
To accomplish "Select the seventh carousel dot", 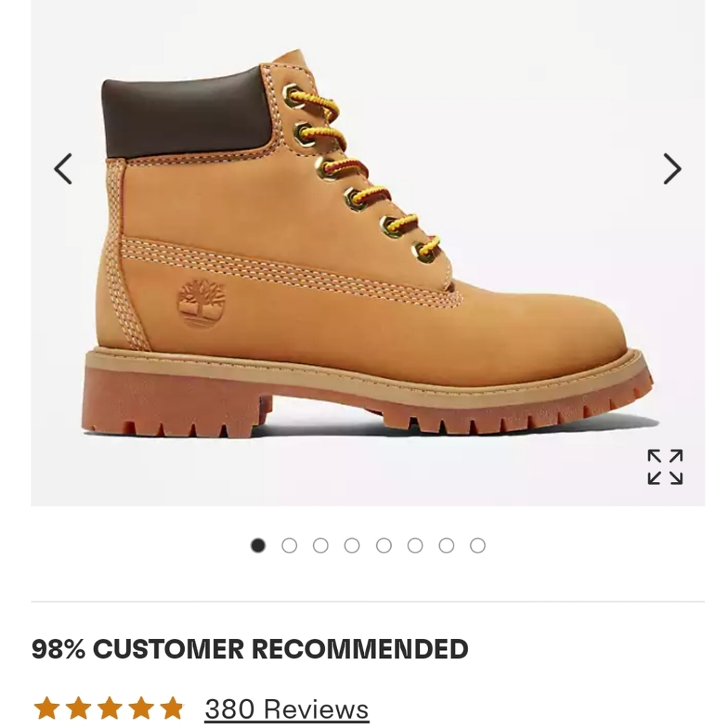I will pos(446,544).
